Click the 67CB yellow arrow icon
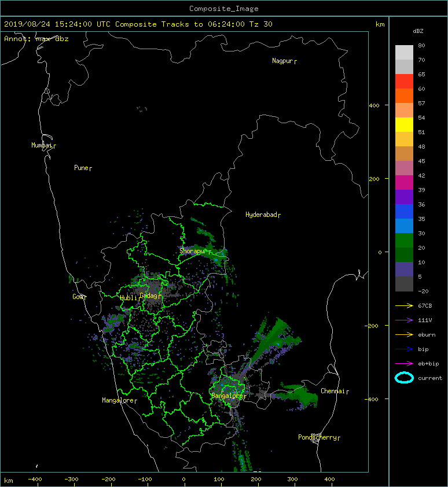448x487 pixels. (404, 305)
